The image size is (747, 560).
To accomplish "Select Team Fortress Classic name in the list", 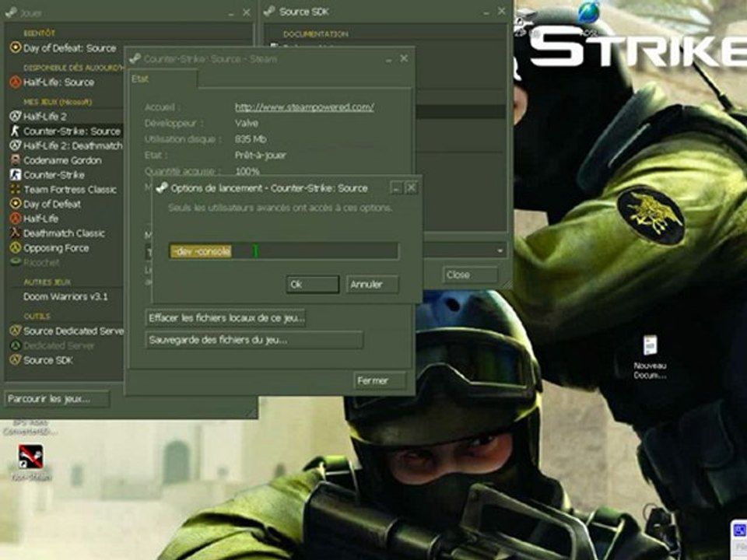I will (x=70, y=190).
